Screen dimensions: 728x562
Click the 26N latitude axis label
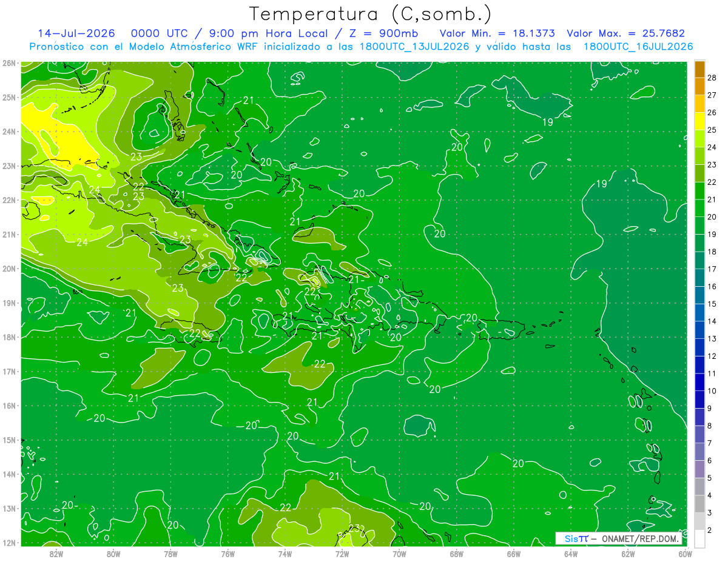pyautogui.click(x=8, y=63)
